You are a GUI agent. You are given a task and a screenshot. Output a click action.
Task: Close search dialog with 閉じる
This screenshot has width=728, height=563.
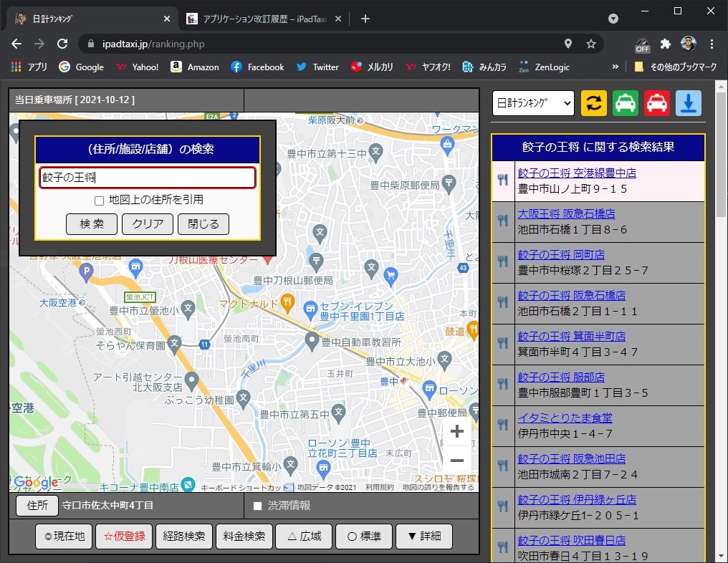pyautogui.click(x=203, y=224)
